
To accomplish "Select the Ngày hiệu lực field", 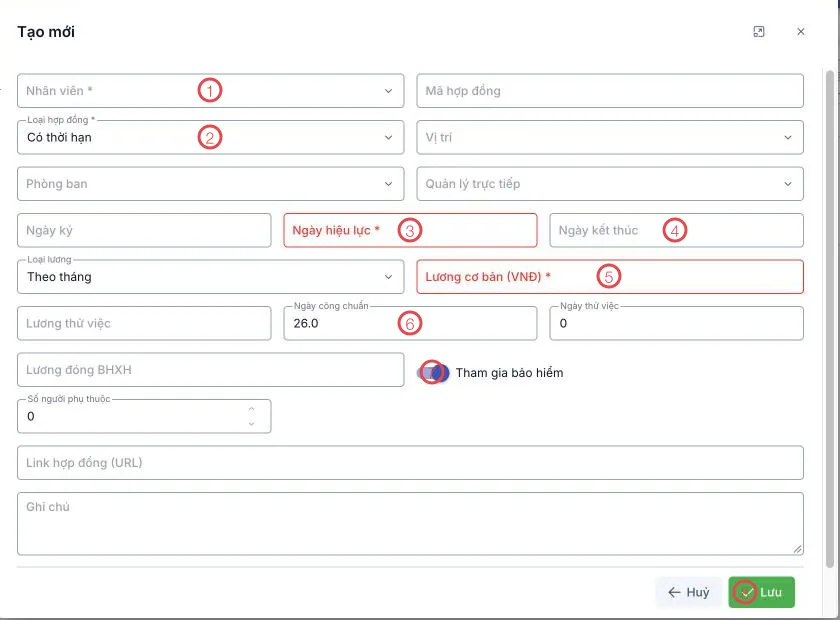I will click(410, 230).
